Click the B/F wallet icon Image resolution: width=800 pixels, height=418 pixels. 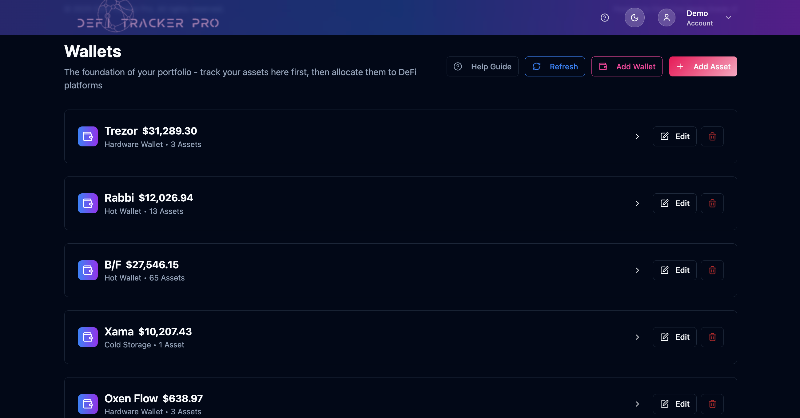pyautogui.click(x=88, y=270)
